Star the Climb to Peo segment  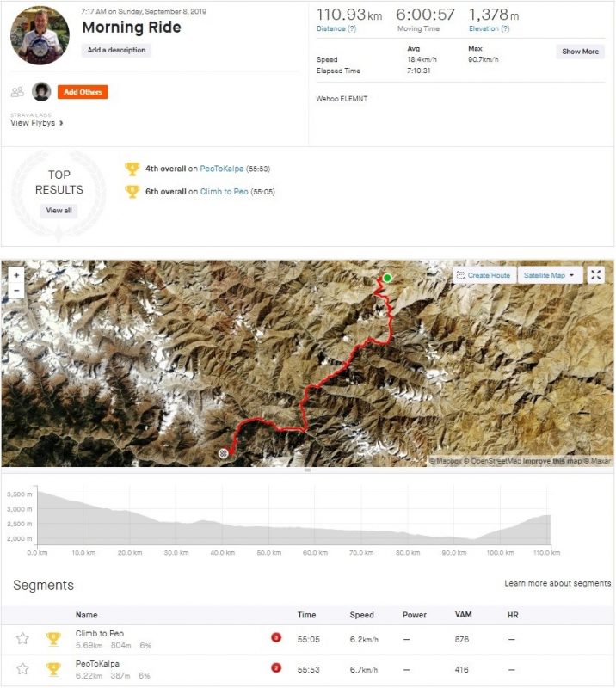(x=23, y=638)
